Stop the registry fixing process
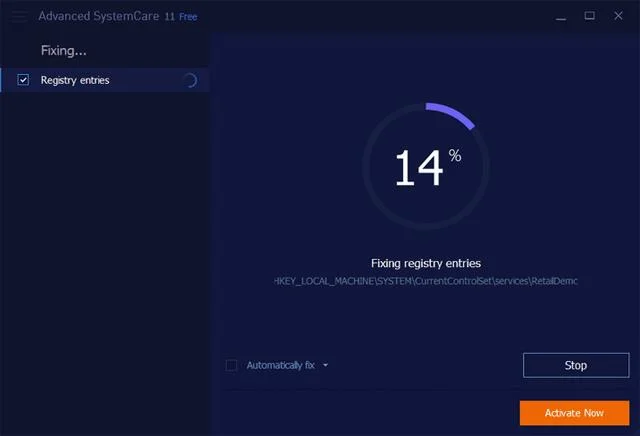This screenshot has width=640, height=436. pos(576,365)
